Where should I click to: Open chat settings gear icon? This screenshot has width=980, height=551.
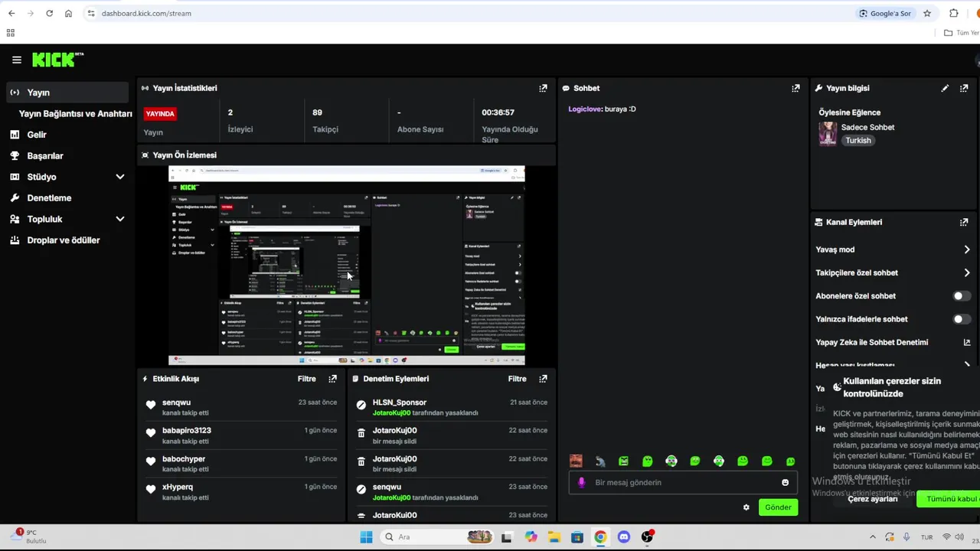pos(746,507)
